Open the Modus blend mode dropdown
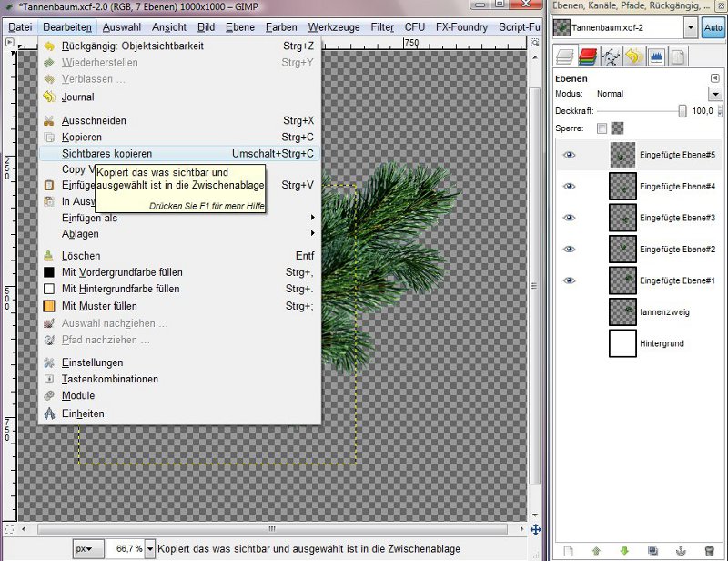Image resolution: width=728 pixels, height=561 pixels. (x=714, y=94)
